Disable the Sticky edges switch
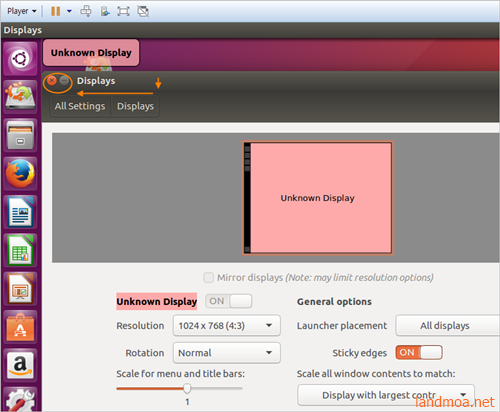This screenshot has height=412, width=500. (x=419, y=353)
